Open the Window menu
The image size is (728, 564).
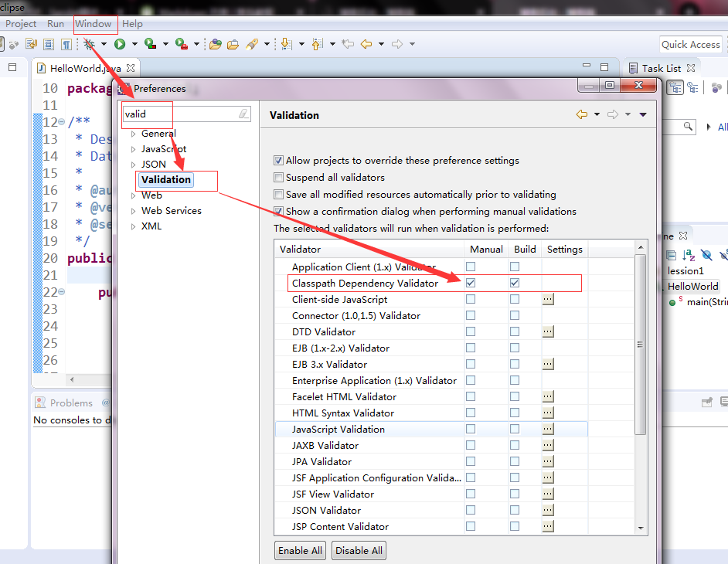[94, 24]
